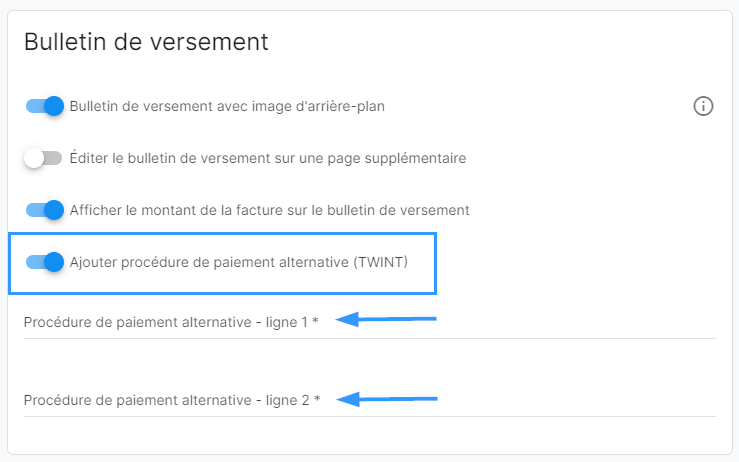Click the 'Bulletin de versement' section heading
Screen dimensions: 739x462
pos(146,42)
